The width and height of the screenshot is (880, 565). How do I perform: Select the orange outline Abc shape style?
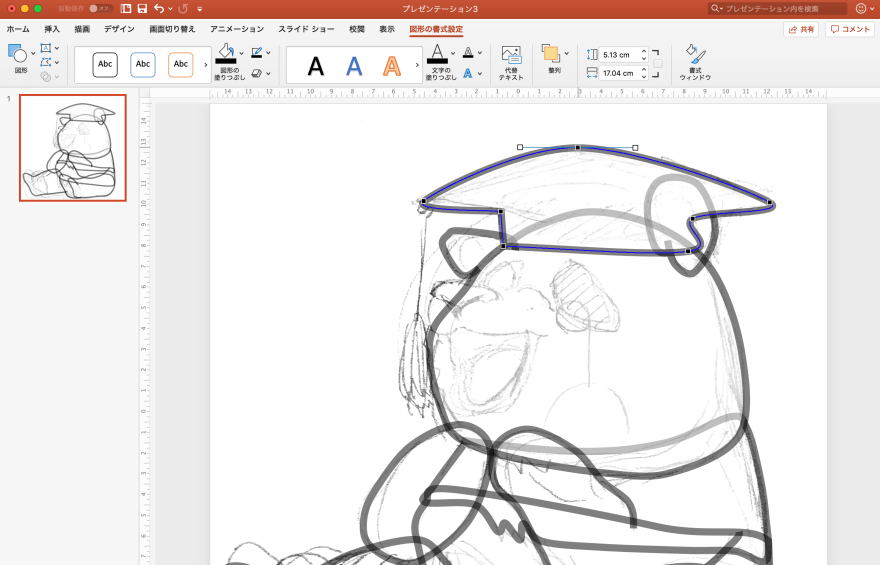180,65
